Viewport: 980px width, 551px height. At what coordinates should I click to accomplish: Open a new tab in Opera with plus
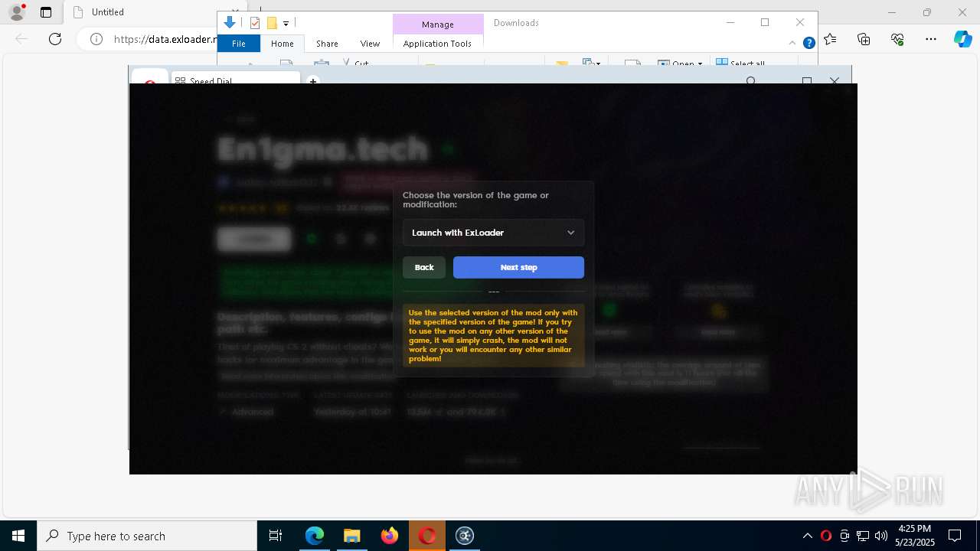pos(312,80)
